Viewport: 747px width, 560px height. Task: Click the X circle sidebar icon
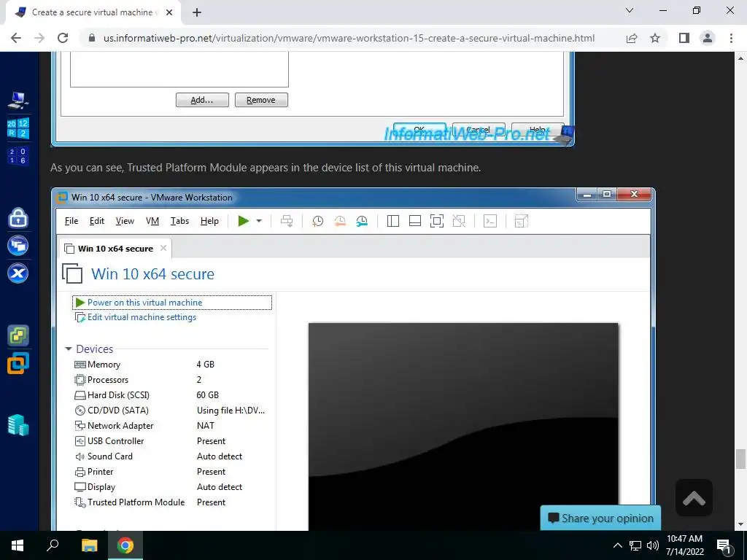[x=18, y=273]
